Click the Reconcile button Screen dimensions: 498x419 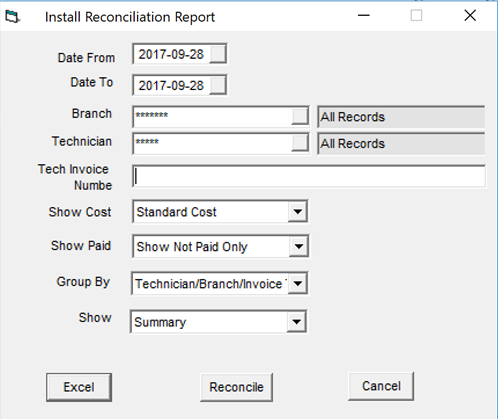[236, 387]
